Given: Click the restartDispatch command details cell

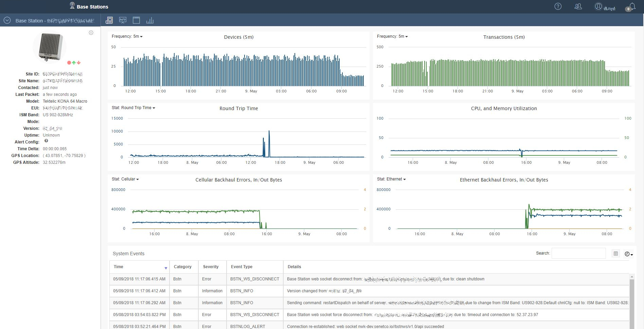Looking at the screenshot, I should click(x=456, y=303).
